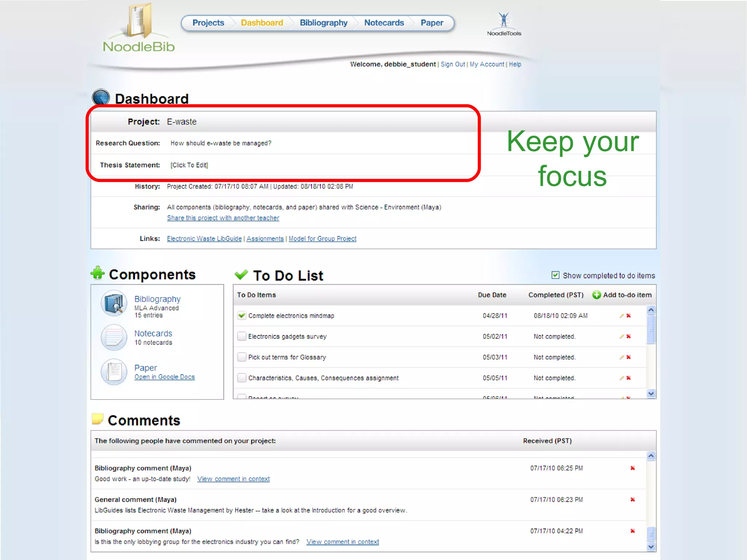Edit the Electronics gadgets survey item pencil
This screenshot has width=747, height=560.
(622, 337)
